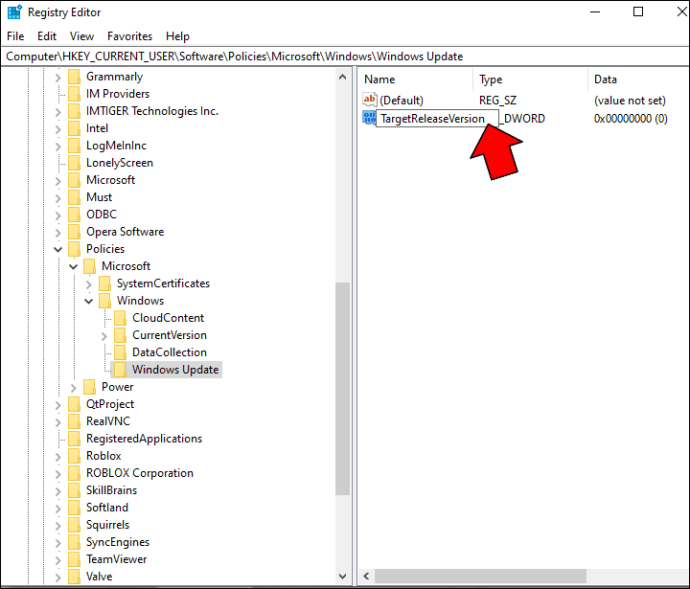The image size is (690, 589).
Task: Open the View menu
Action: pos(82,36)
